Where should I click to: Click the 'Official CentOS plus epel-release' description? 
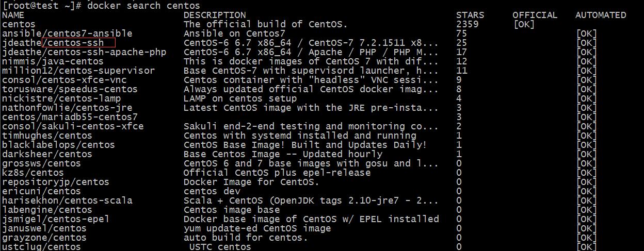(277, 173)
